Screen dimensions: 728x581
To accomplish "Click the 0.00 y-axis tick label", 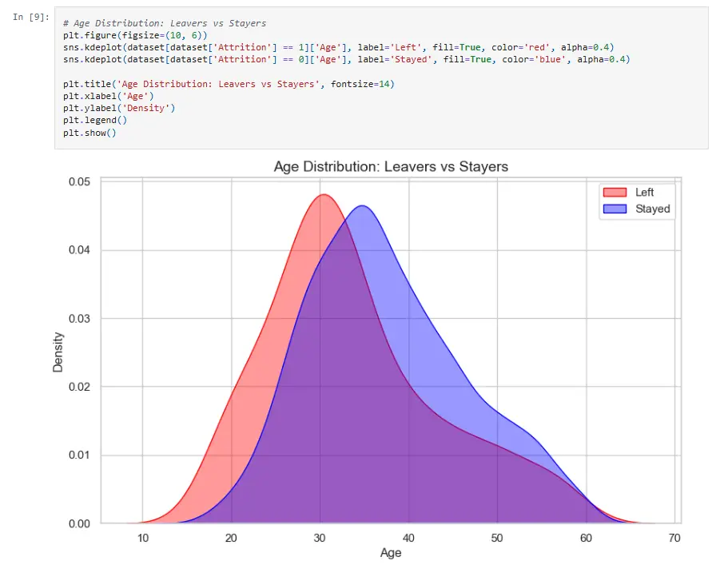I will point(79,524).
